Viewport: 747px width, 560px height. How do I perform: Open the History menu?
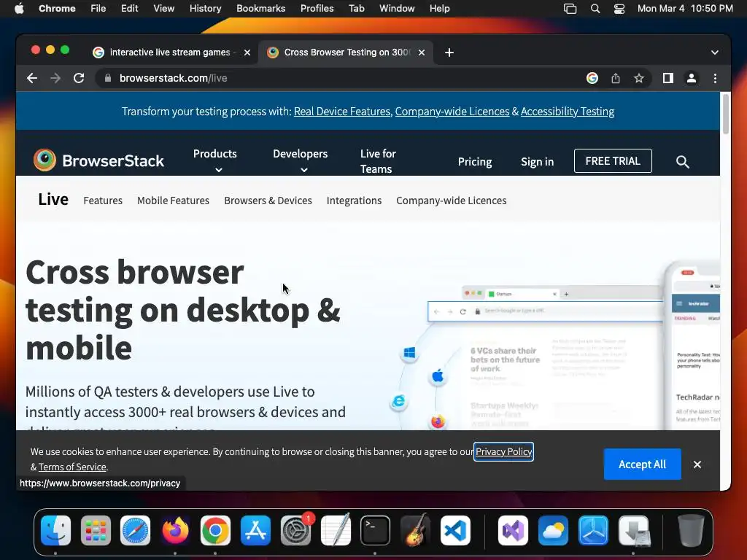point(205,9)
